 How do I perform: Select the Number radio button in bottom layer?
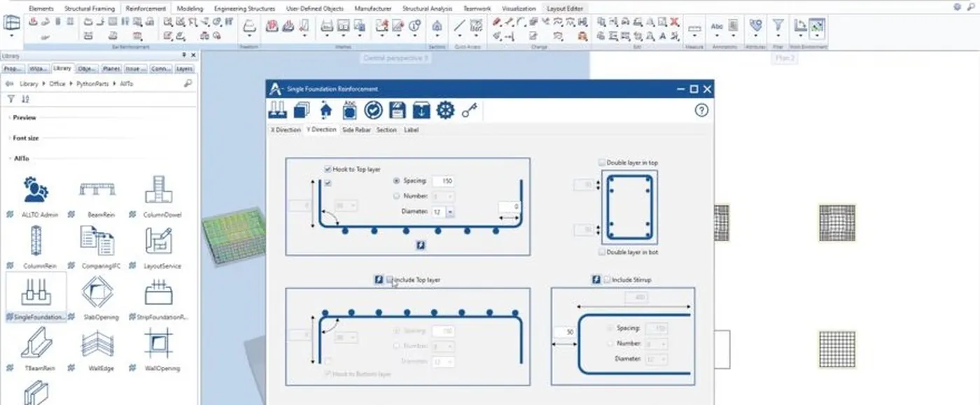398,196
